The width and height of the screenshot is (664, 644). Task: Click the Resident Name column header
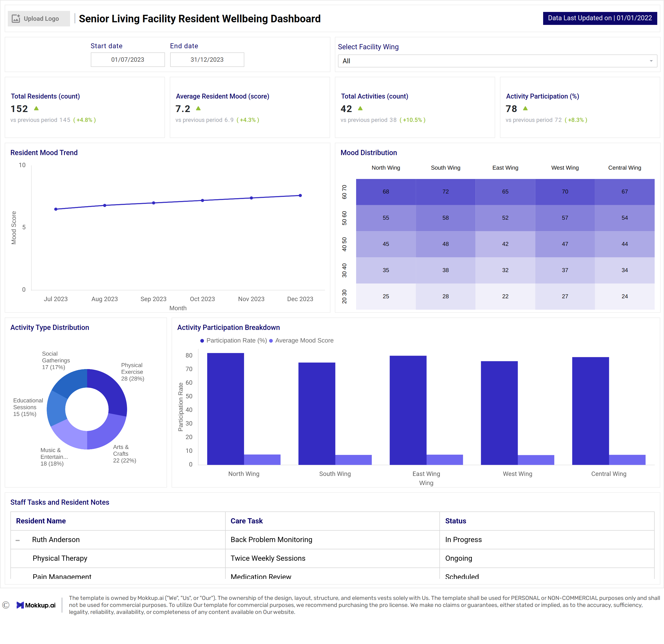click(41, 521)
